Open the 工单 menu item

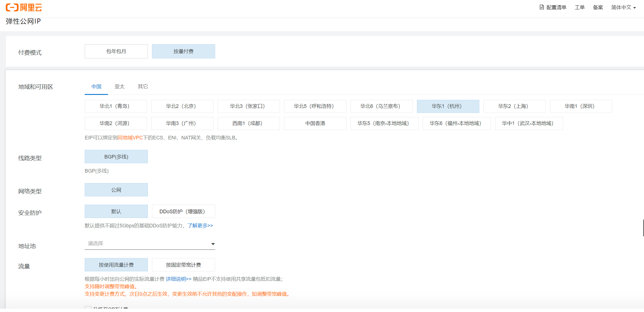[579, 7]
